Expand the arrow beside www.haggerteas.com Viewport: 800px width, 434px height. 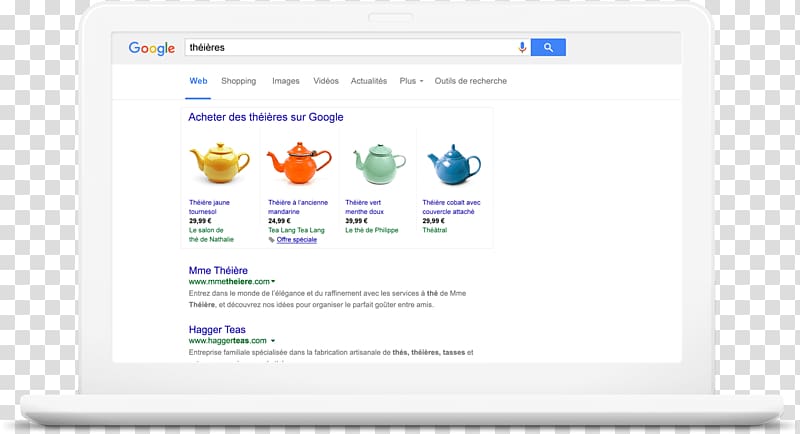pyautogui.click(x=273, y=341)
